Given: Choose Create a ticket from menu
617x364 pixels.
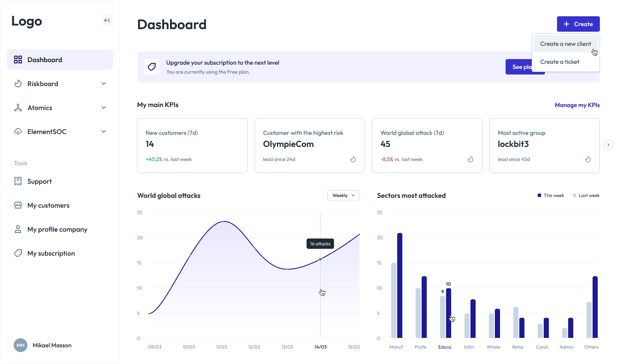Looking at the screenshot, I should [560, 62].
